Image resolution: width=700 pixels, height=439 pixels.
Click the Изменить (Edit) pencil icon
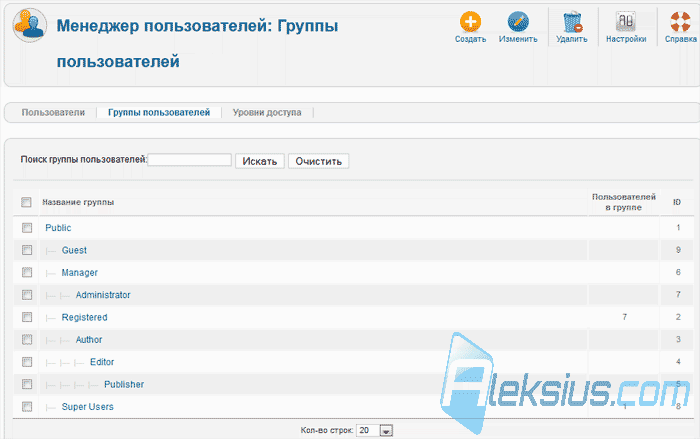(518, 21)
